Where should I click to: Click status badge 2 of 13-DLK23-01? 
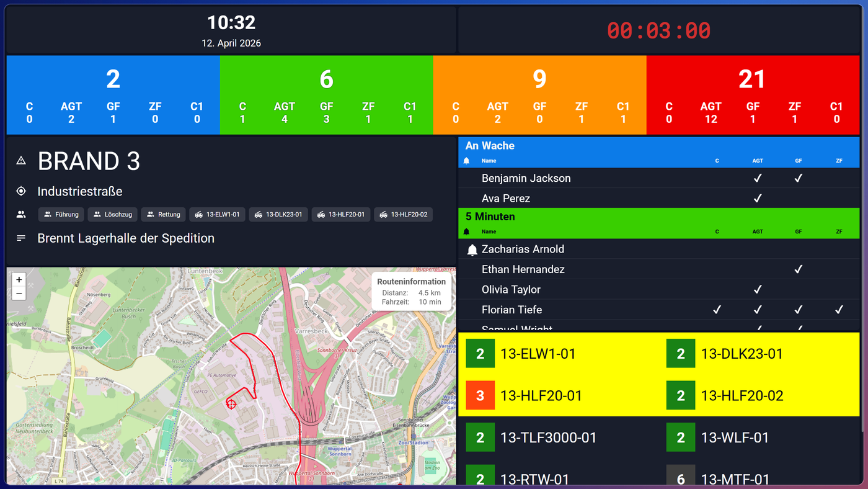coord(681,354)
